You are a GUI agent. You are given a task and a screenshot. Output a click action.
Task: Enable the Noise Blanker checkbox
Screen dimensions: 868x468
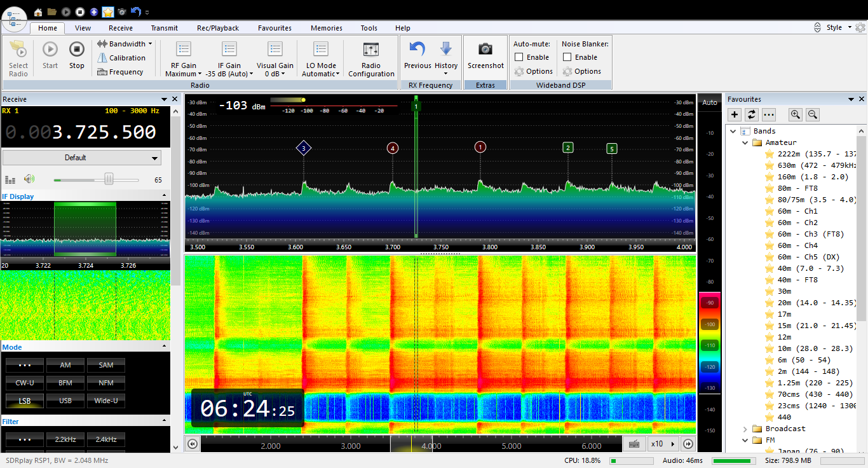tap(567, 57)
